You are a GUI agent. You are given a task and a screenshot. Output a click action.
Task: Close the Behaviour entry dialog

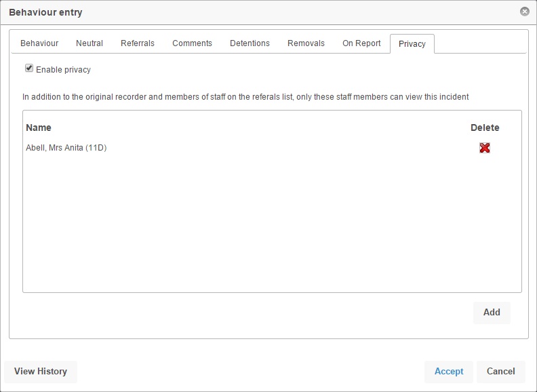(x=524, y=12)
